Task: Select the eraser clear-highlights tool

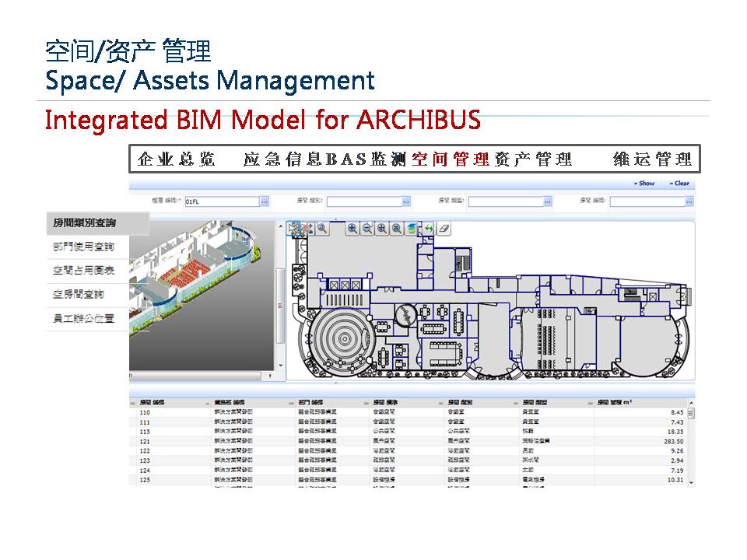Action: tap(444, 229)
